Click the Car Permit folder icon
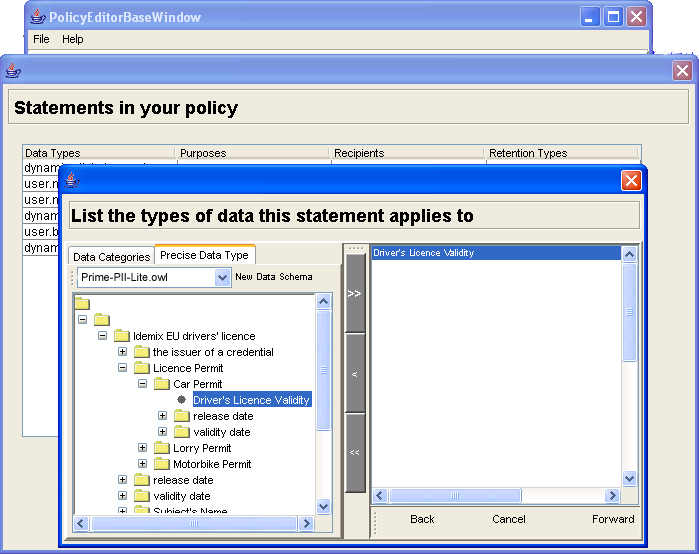 pyautogui.click(x=161, y=384)
